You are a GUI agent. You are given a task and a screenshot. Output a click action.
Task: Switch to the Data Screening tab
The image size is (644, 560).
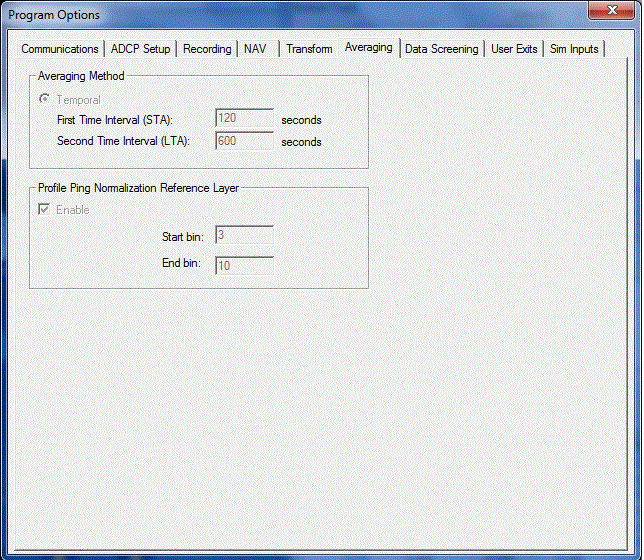(x=442, y=49)
